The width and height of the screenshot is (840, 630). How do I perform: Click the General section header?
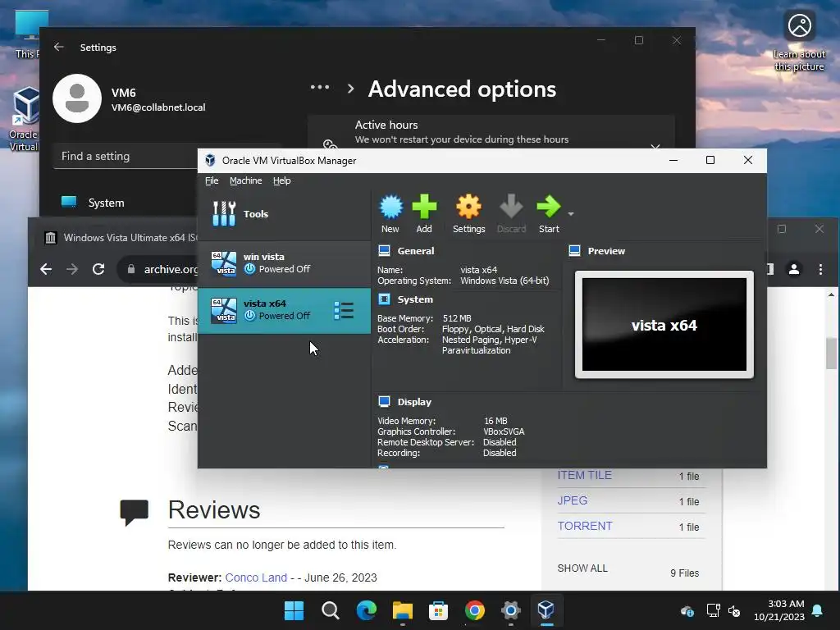[x=416, y=251]
